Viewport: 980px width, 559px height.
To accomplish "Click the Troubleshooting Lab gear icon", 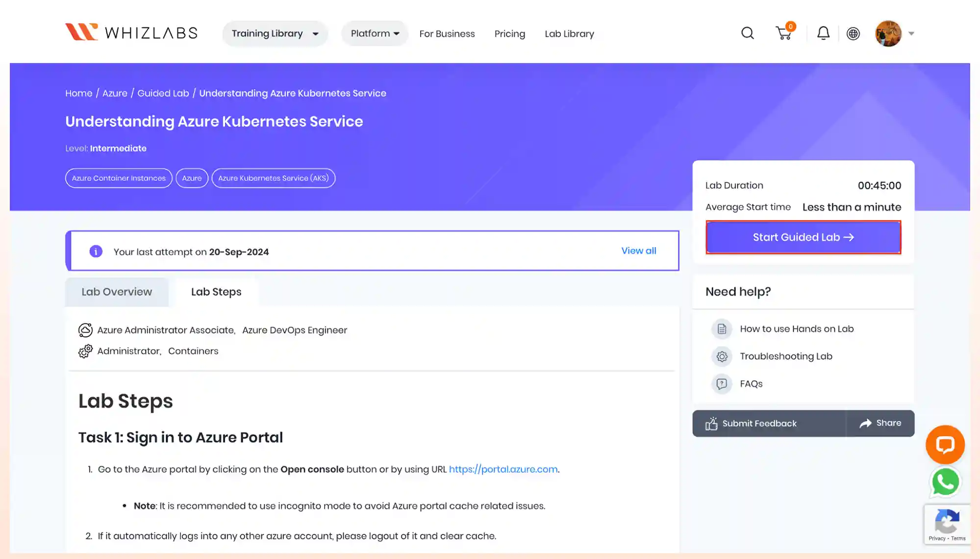I will [x=722, y=356].
